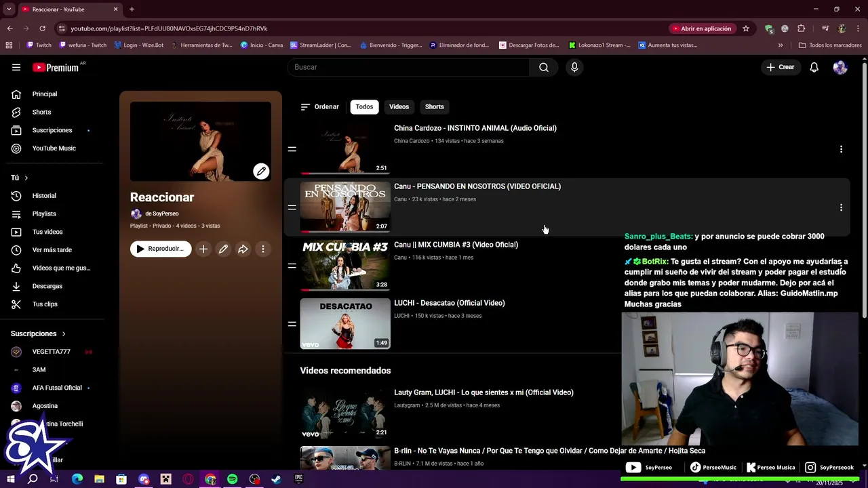Show hidden bookmarks overflow chevron
The height and width of the screenshot is (488, 868).
tap(781, 45)
